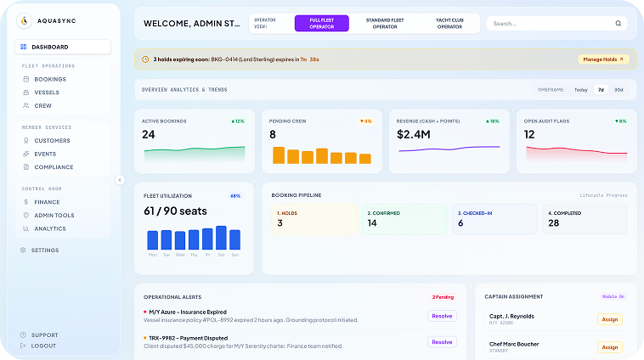Image resolution: width=644 pixels, height=360 pixels.
Task: Select Full Fleet Operator view
Action: tap(322, 24)
